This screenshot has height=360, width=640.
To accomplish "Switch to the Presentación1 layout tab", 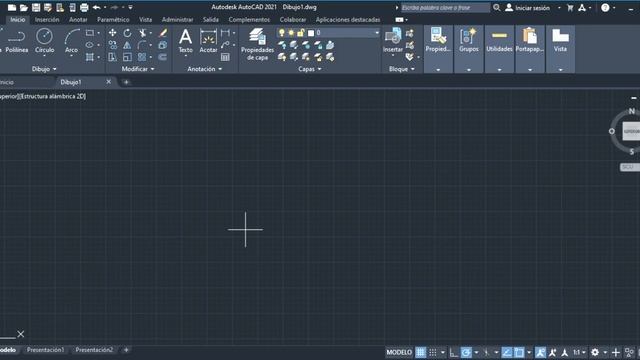I will (x=45, y=350).
